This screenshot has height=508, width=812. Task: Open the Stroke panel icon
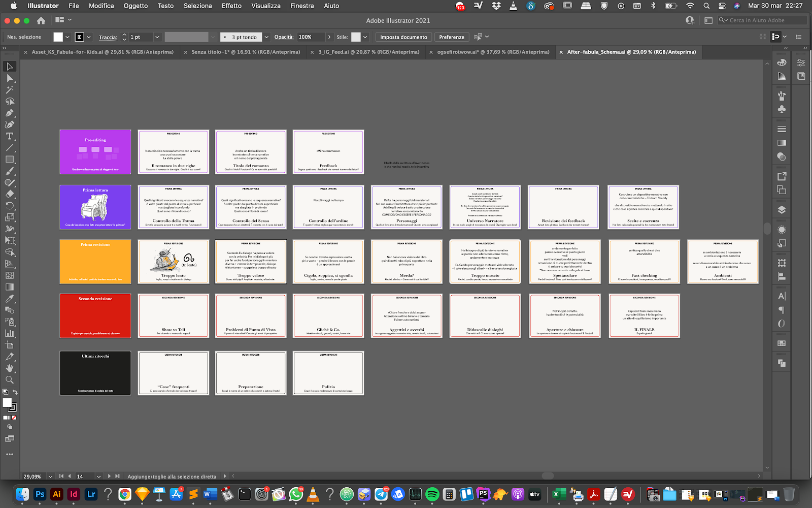(782, 129)
